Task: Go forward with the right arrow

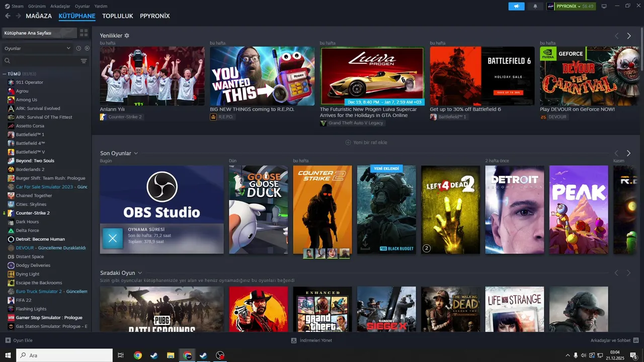Action: (18, 16)
